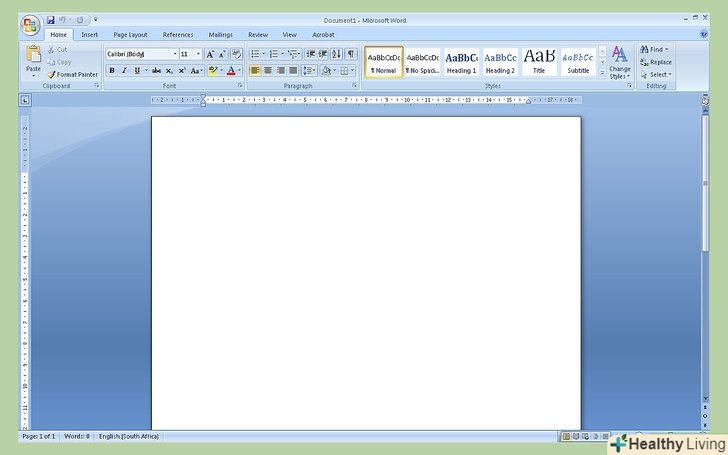Open the Page Layout tab
The width and height of the screenshot is (728, 455).
[x=130, y=34]
